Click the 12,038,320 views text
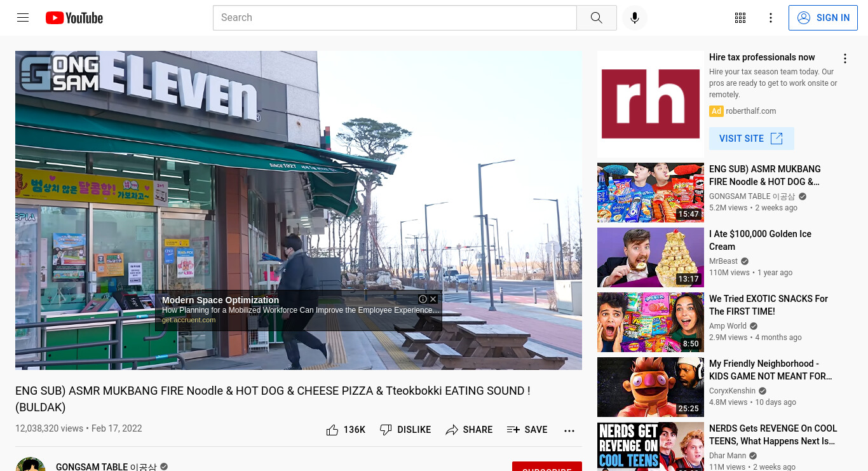 49,428
